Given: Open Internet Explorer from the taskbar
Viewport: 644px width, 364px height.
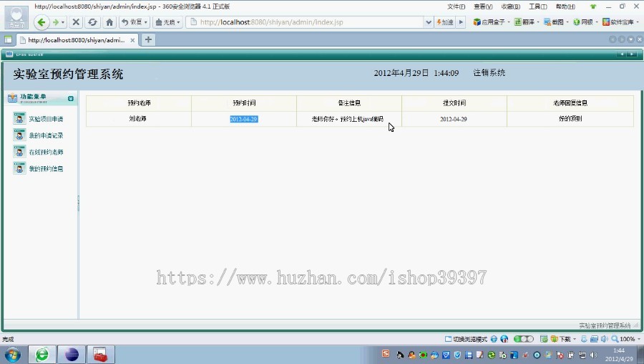Looking at the screenshot, I should coord(42,354).
